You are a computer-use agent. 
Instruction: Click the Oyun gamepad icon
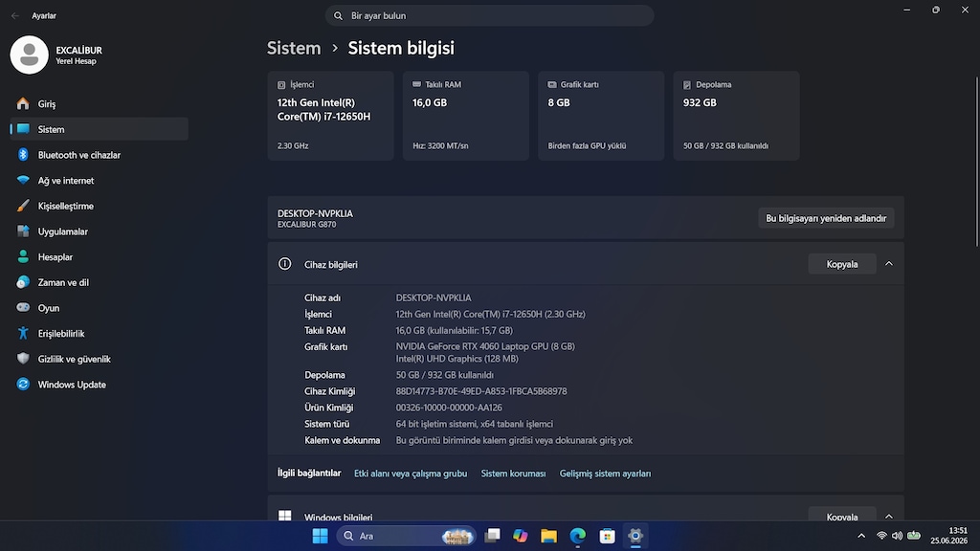23,307
